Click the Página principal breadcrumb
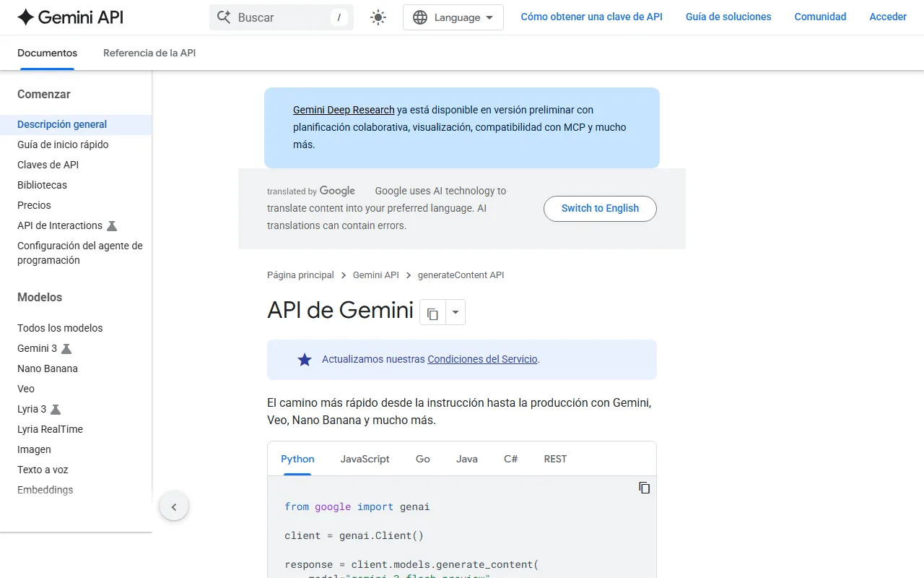 pos(300,275)
